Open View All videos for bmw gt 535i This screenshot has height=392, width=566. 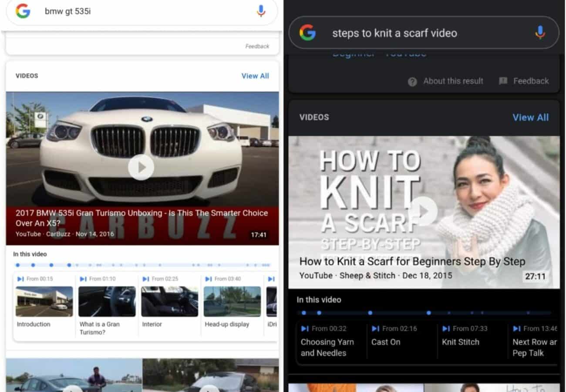point(255,76)
